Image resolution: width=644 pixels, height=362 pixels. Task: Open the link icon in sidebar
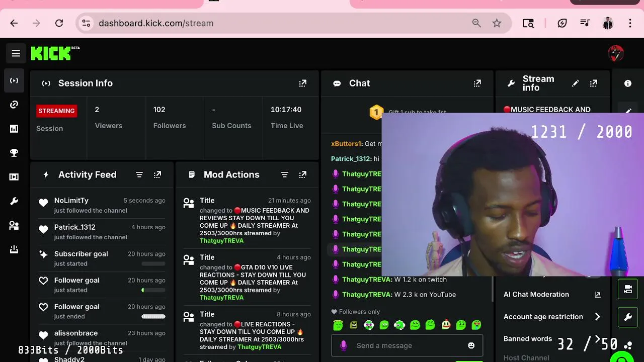pyautogui.click(x=14, y=105)
